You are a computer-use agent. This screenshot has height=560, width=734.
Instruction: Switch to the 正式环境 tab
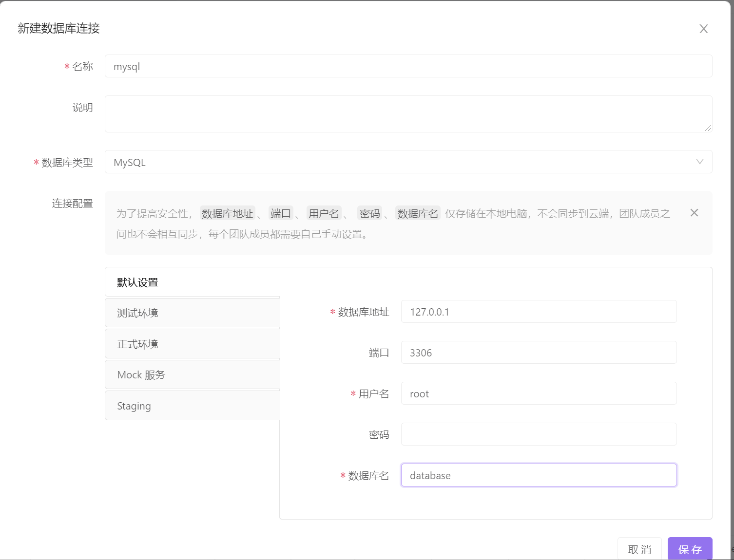point(193,344)
